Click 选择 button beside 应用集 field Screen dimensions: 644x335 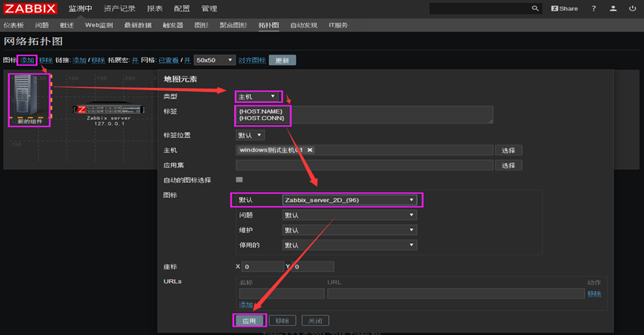[508, 165]
